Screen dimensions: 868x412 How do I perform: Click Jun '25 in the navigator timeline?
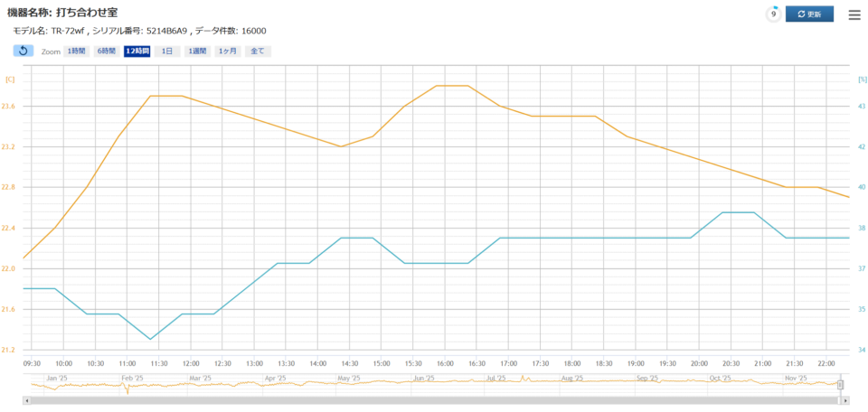[424, 379]
